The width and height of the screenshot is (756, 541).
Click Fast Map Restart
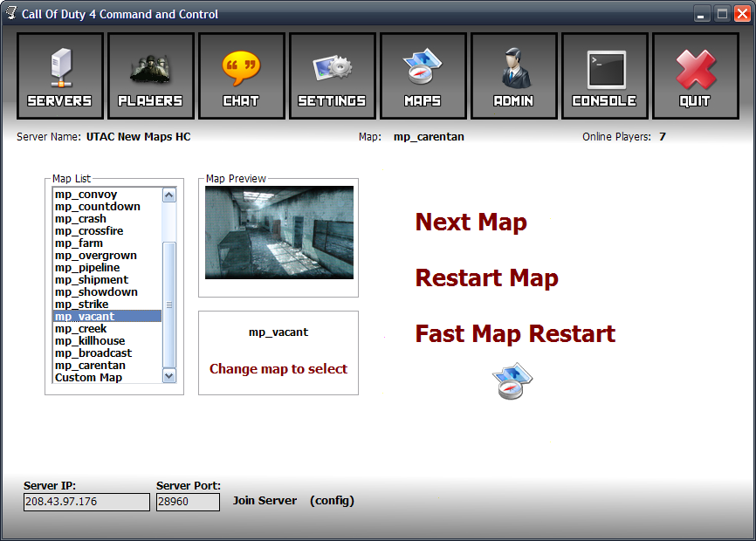515,334
